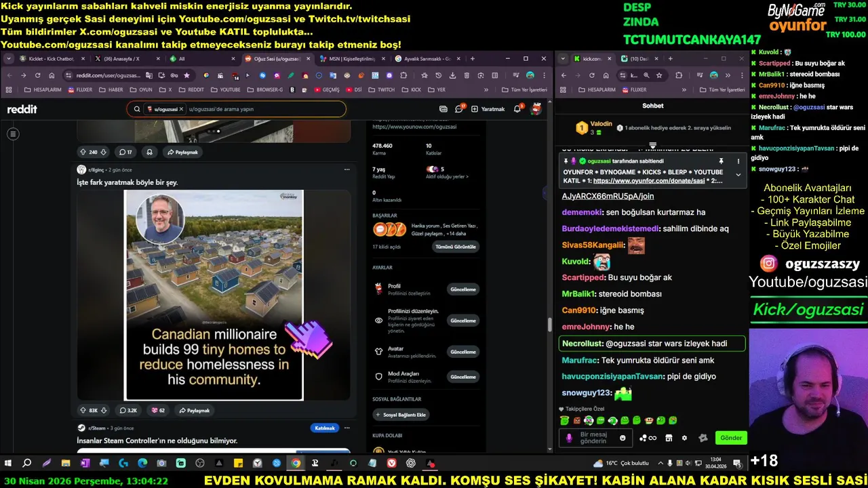Open the r/ilginç post options menu
This screenshot has width=868, height=488.
click(347, 169)
